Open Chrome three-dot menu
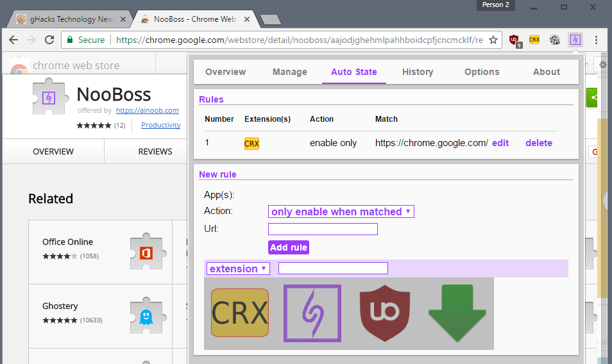612x364 pixels. (x=596, y=40)
